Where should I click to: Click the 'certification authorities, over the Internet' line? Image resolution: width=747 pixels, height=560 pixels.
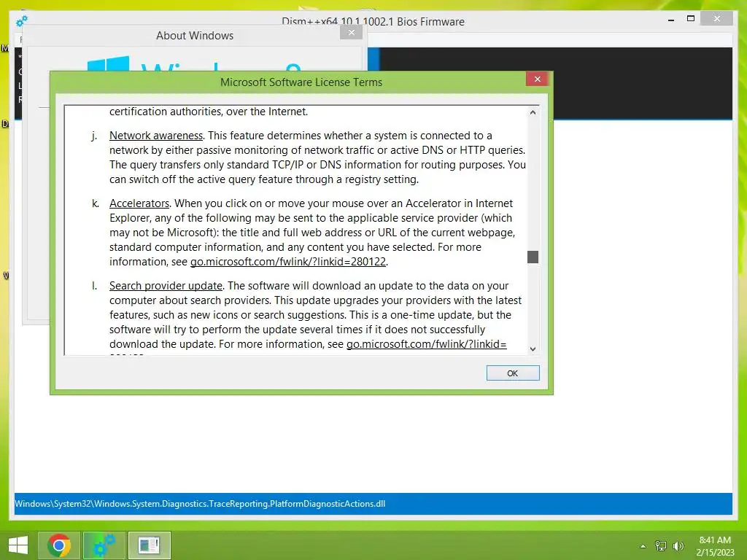(x=209, y=112)
